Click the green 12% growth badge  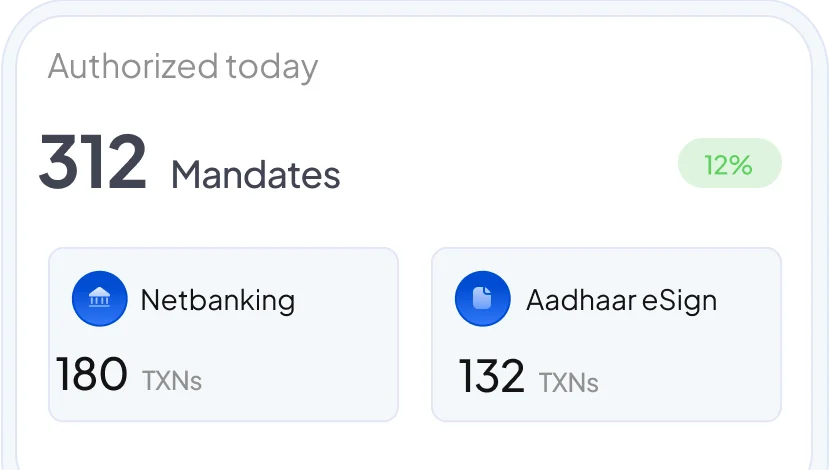pos(729,164)
